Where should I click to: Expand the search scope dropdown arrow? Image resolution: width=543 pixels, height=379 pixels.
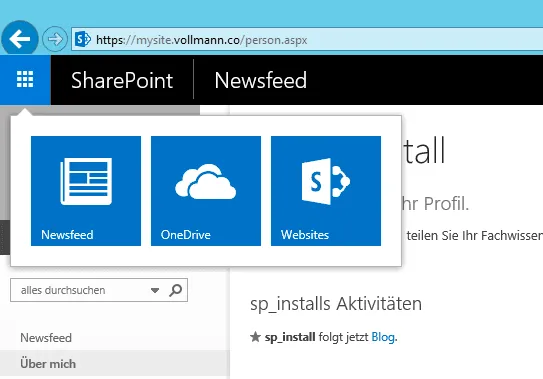click(155, 290)
